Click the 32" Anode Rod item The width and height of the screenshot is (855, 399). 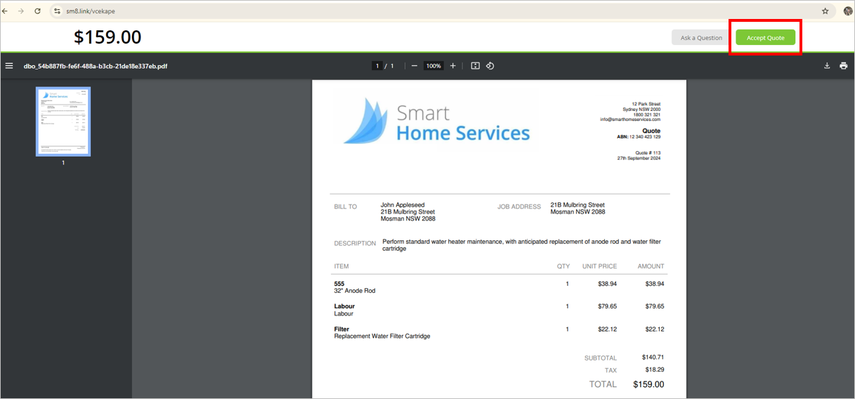point(354,291)
